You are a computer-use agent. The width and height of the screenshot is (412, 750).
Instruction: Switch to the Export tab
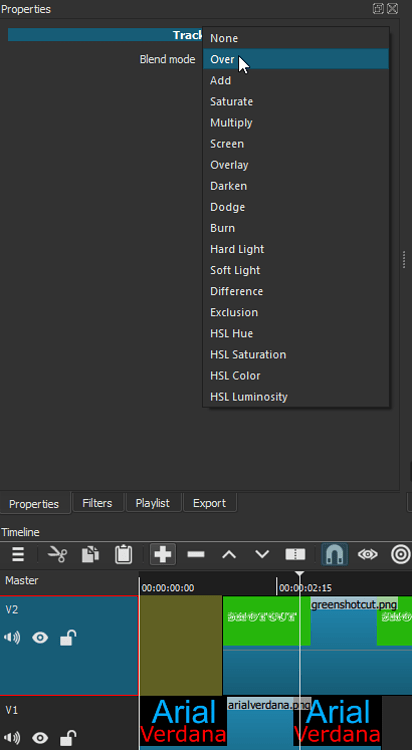click(x=210, y=503)
